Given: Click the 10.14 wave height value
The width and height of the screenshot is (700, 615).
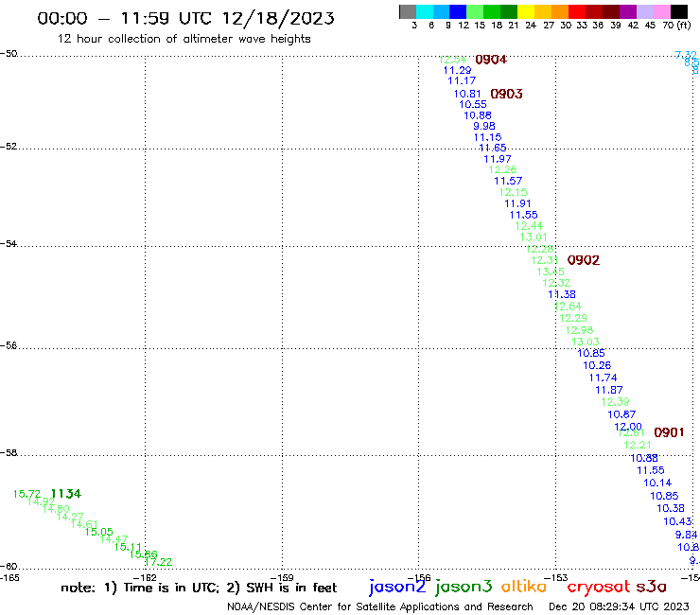Looking at the screenshot, I should [657, 483].
